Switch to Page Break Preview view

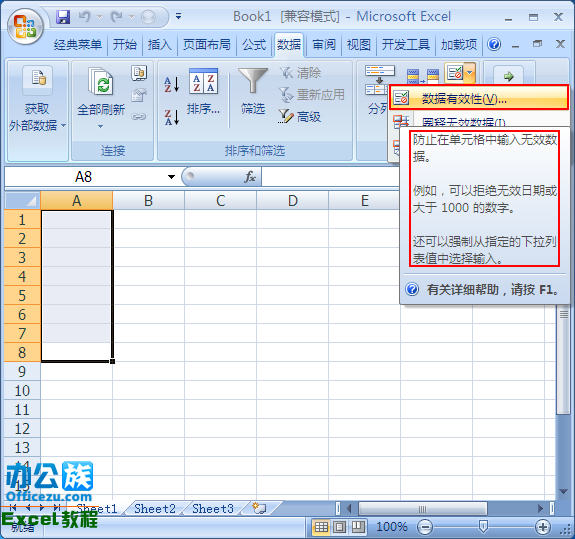(x=358, y=527)
